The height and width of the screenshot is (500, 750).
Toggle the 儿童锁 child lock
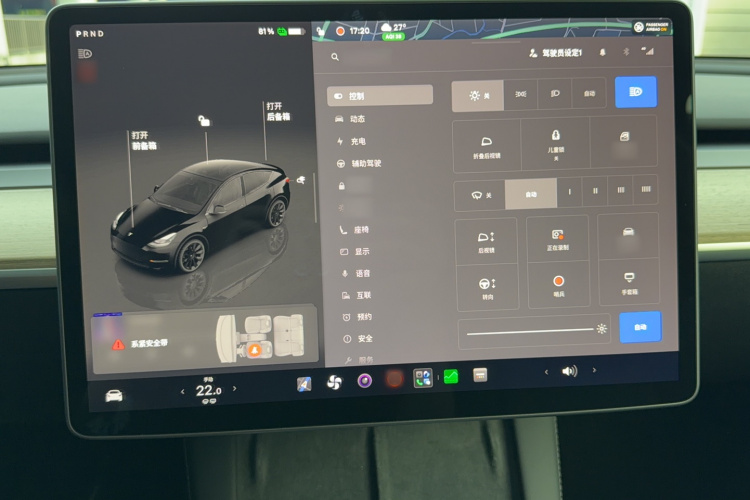point(555,144)
